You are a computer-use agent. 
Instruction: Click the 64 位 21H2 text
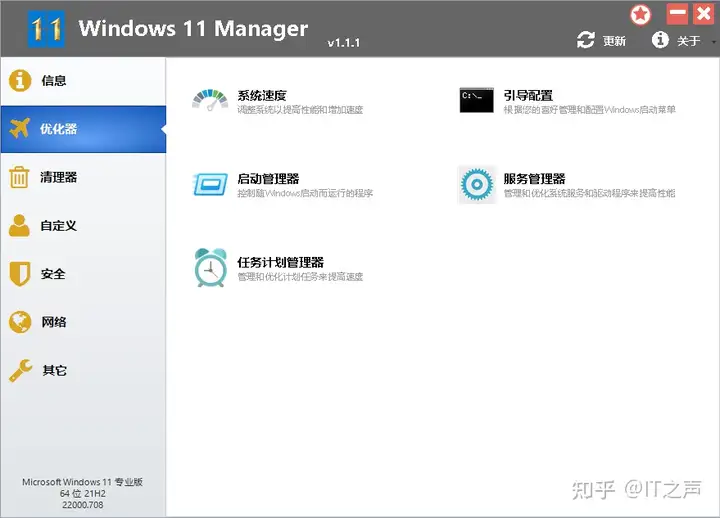pos(83,494)
